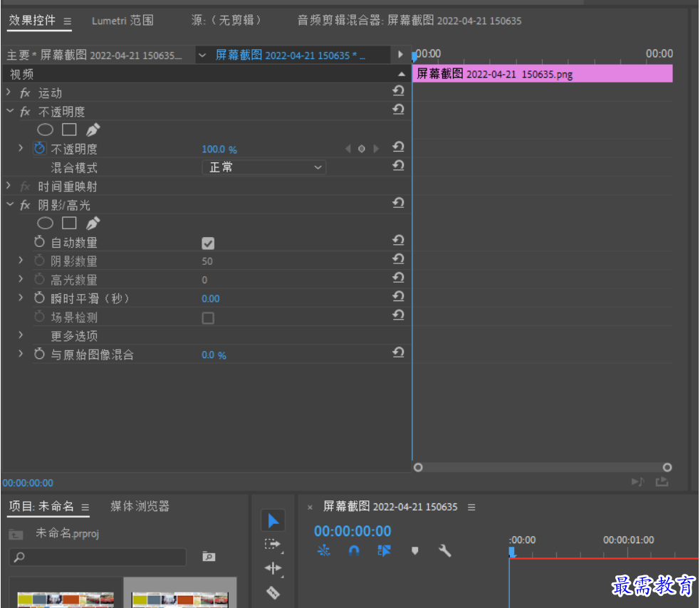Toggle 自动数量 animation stopwatch
The image size is (700, 608).
pyautogui.click(x=39, y=241)
